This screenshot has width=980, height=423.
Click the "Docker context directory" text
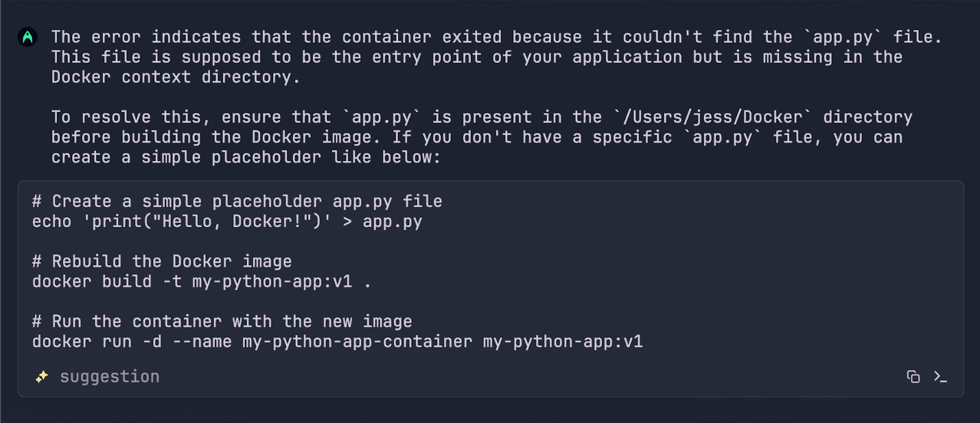175,77
